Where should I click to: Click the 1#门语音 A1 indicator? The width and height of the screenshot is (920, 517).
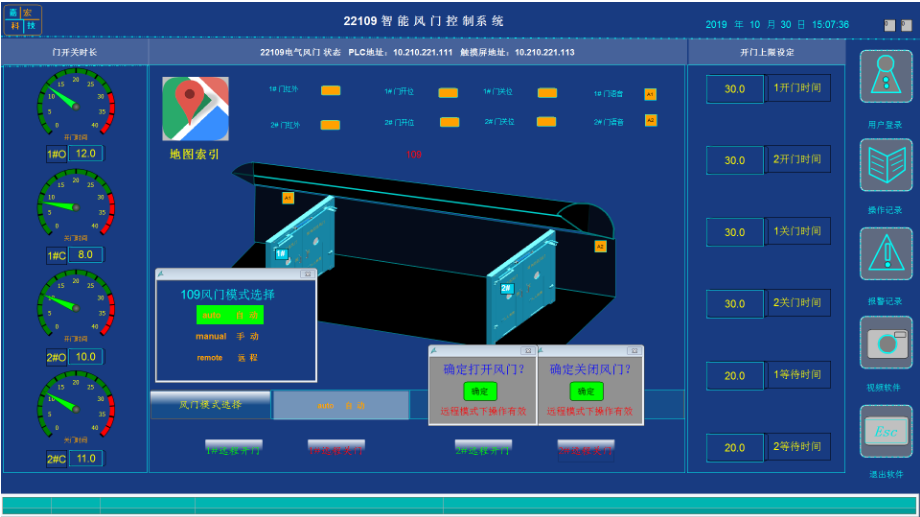[x=650, y=94]
